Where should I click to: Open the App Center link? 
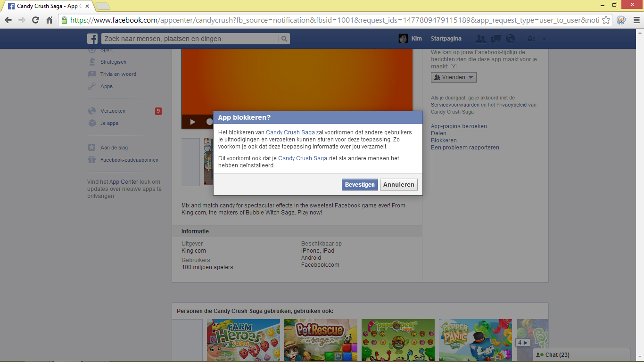(x=124, y=182)
